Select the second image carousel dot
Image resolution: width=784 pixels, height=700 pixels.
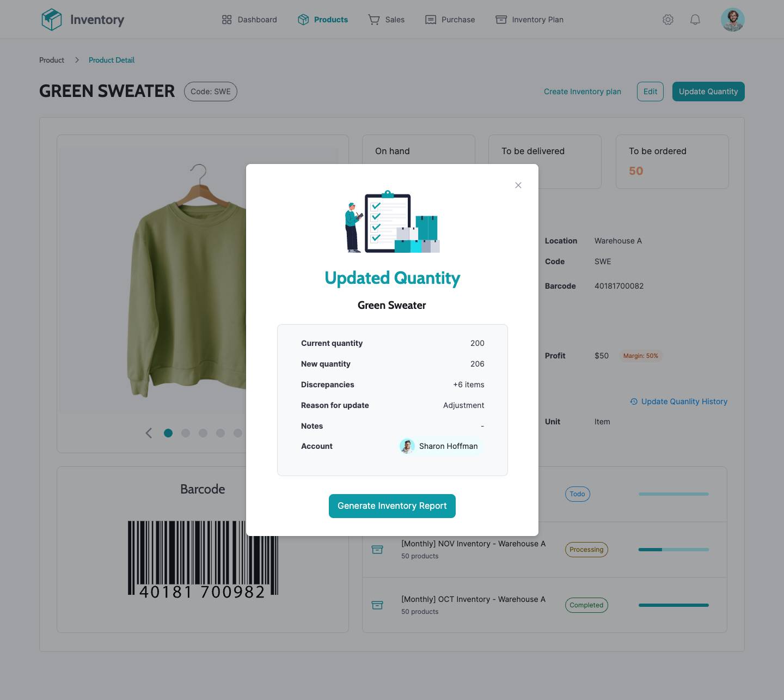186,433
